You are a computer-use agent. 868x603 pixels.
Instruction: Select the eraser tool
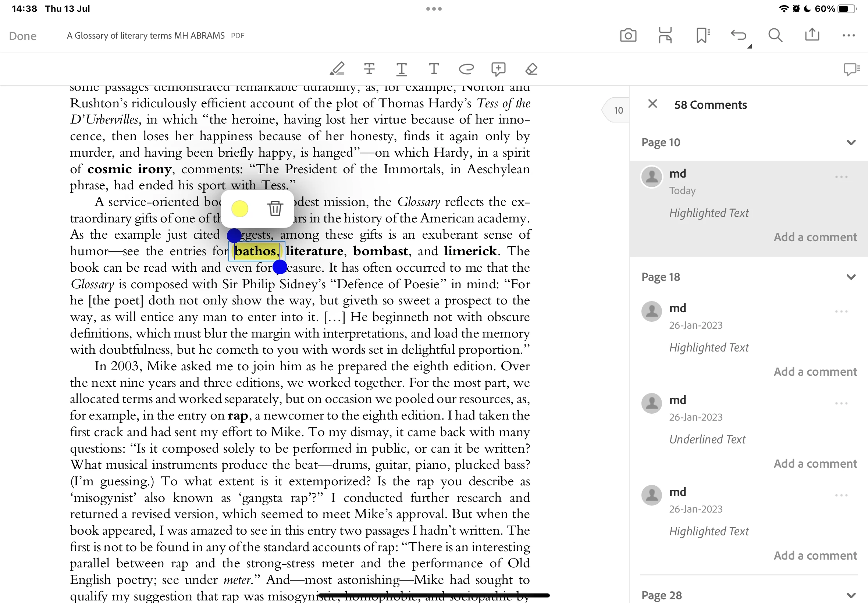pos(531,69)
